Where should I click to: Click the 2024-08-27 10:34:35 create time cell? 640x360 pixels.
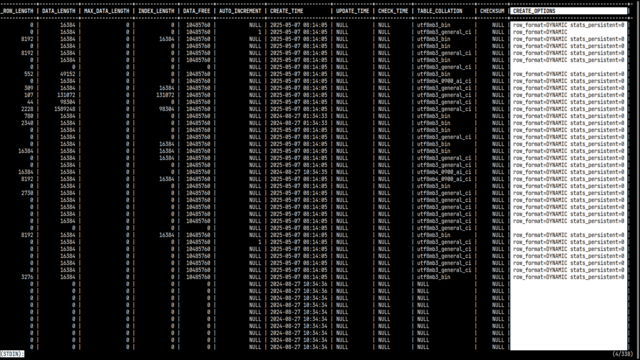click(x=299, y=172)
